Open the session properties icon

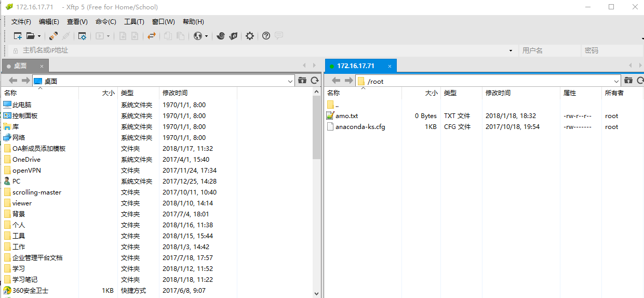click(x=82, y=36)
